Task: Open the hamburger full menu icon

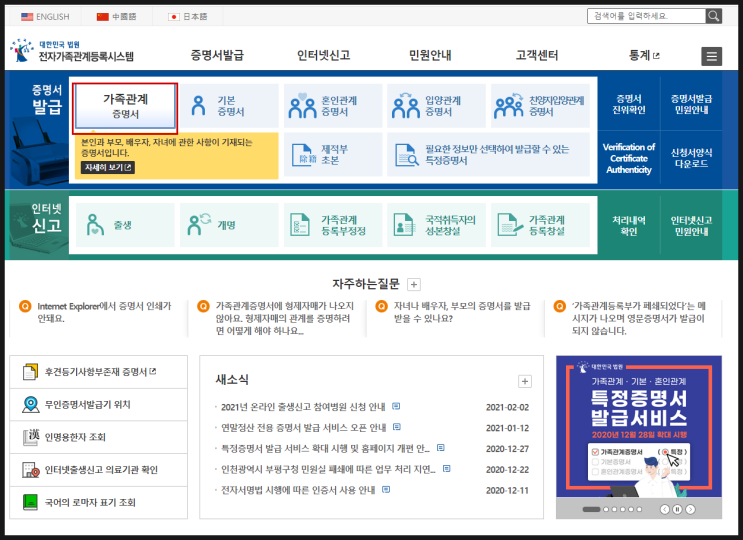Action: 711,56
